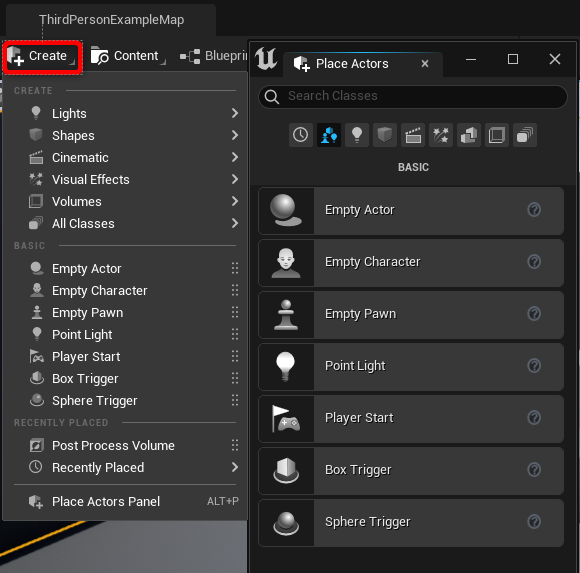Choose Sphere Trigger in the Create menu
This screenshot has height=573, width=580.
(125, 401)
